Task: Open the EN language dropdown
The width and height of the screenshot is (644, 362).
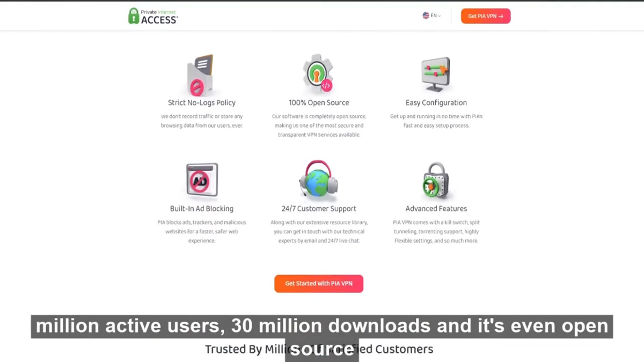Action: click(x=431, y=16)
